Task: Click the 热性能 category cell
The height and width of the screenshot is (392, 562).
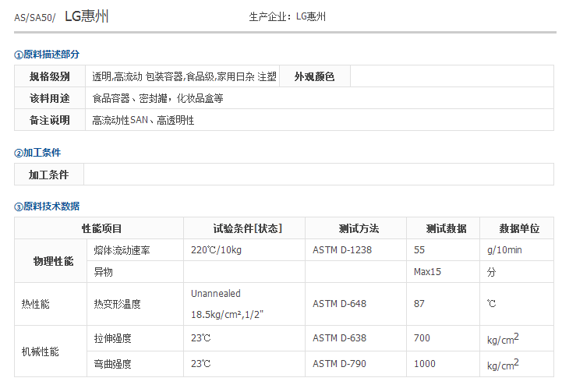Action: pyautogui.click(x=51, y=304)
